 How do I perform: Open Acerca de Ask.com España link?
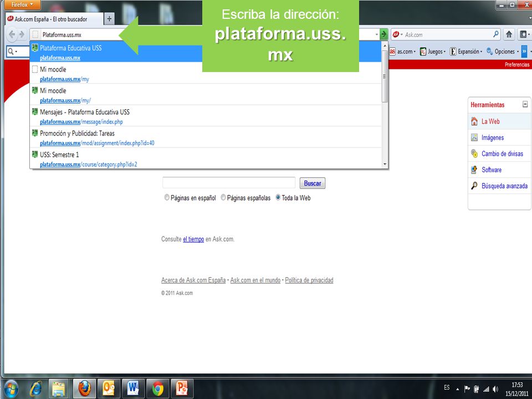(x=193, y=280)
